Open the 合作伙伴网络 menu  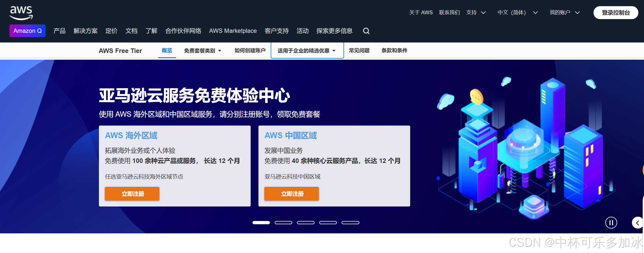coord(183,31)
